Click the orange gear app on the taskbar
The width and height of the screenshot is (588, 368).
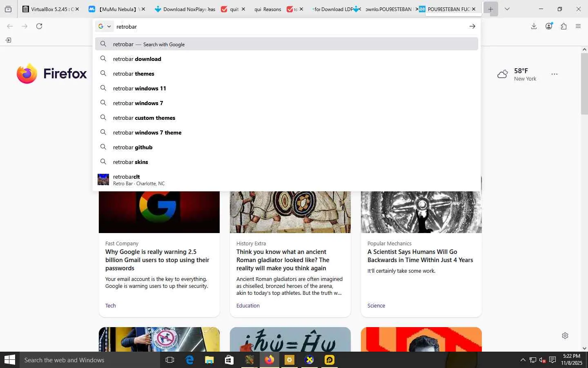(290, 360)
